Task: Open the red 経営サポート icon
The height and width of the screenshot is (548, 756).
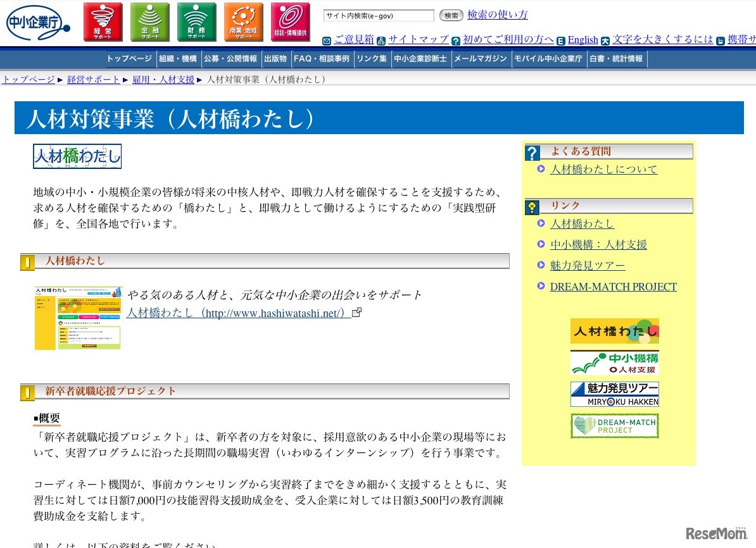Action: click(x=103, y=22)
